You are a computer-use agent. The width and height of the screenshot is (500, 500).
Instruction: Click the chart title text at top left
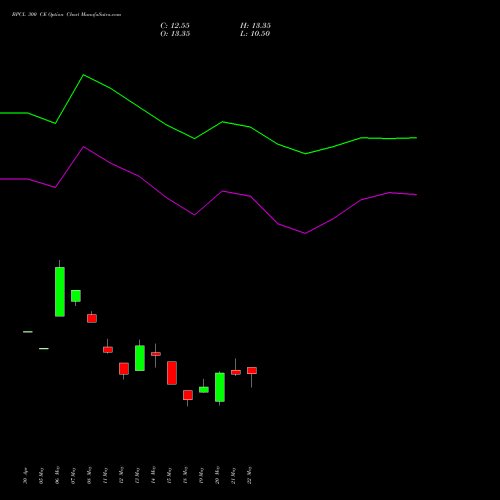(66, 15)
